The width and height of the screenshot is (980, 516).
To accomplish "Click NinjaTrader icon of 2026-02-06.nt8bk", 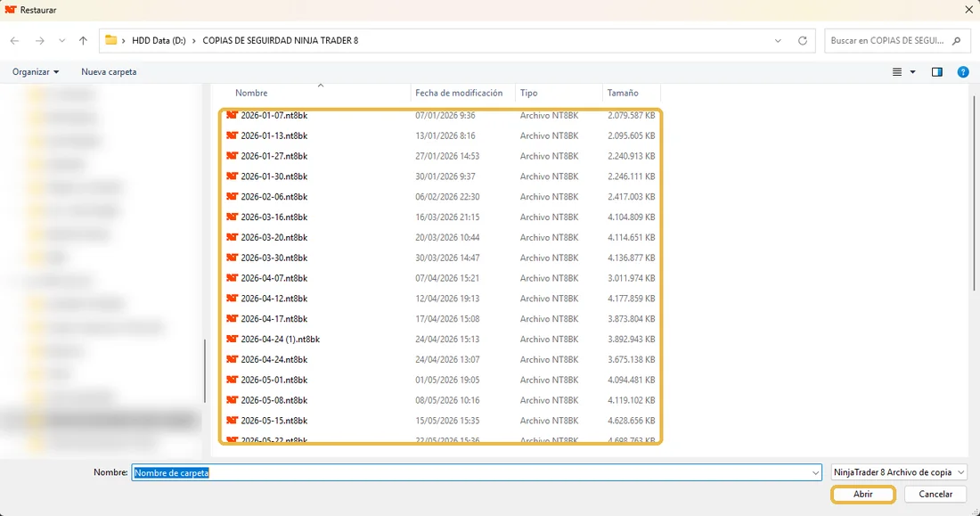I will [232, 196].
